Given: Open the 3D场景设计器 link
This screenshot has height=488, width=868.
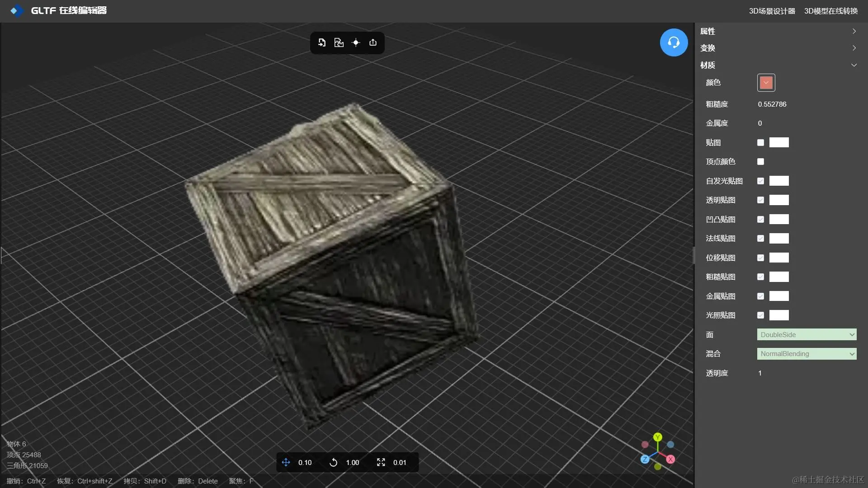Looking at the screenshot, I should pos(772,11).
